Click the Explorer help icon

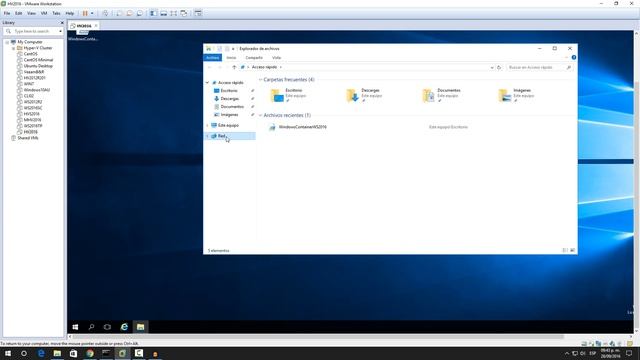pyautogui.click(x=573, y=58)
